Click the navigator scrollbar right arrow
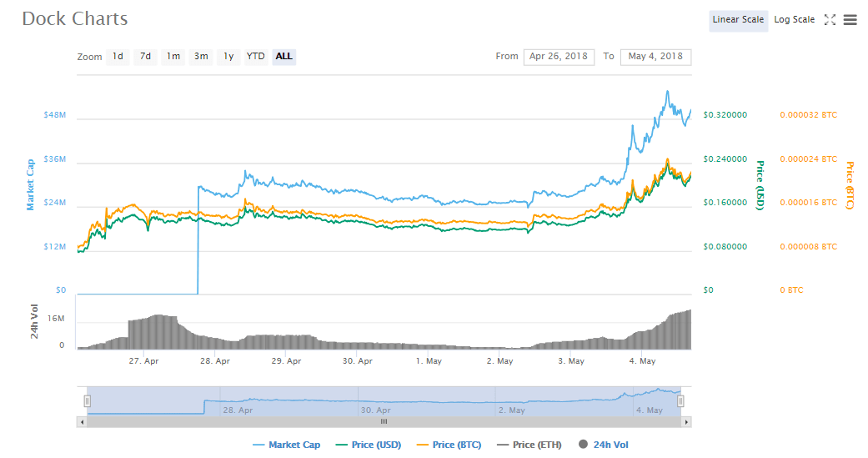 (x=686, y=422)
